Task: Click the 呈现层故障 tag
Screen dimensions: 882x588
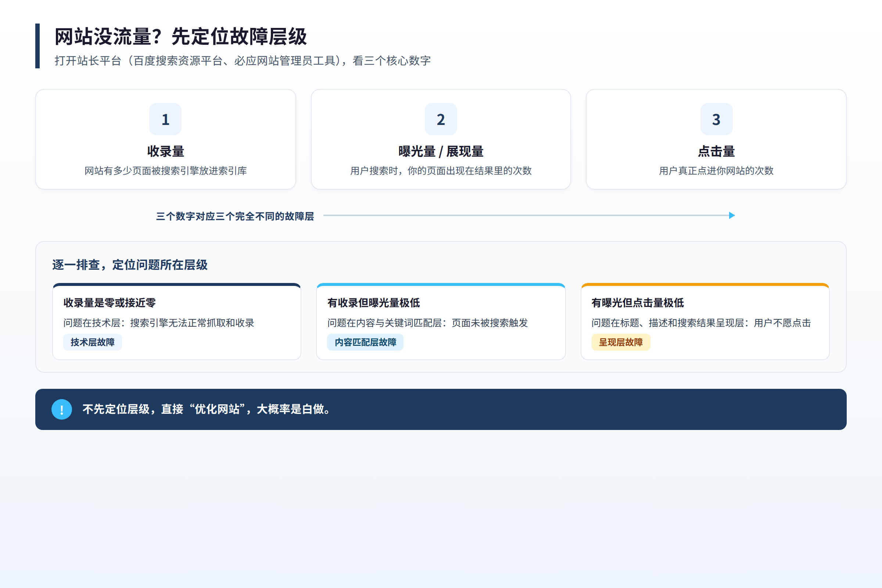Action: tap(621, 342)
